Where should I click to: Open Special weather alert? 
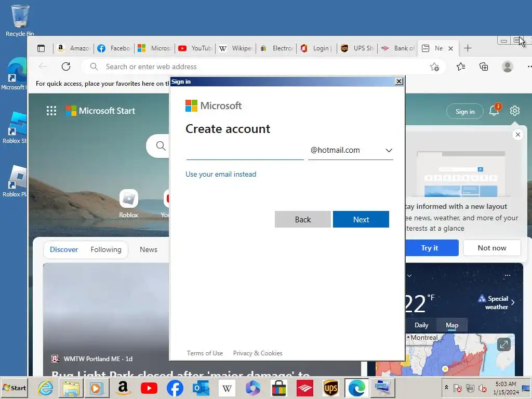[x=496, y=303]
